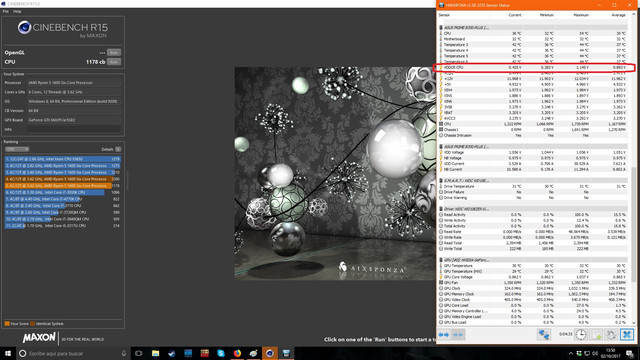
Task: Open HWiNFO sensor settings gear icon
Action: [611, 335]
